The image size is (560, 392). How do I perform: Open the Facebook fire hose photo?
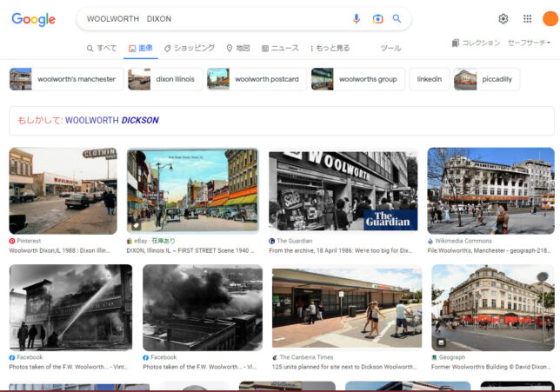[70, 308]
